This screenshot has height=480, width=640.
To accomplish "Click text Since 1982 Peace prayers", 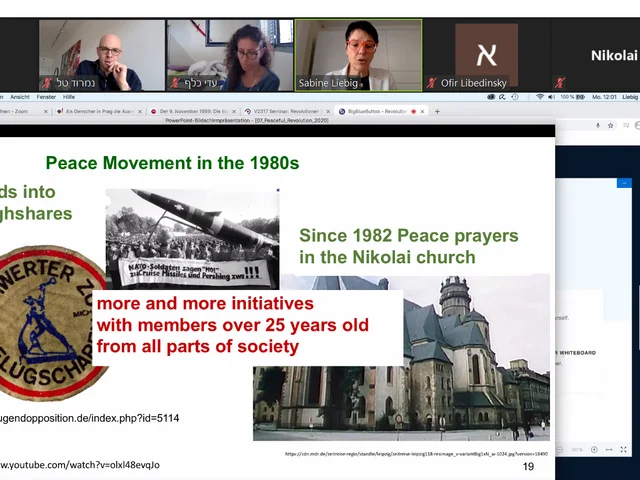I will click(x=409, y=236).
